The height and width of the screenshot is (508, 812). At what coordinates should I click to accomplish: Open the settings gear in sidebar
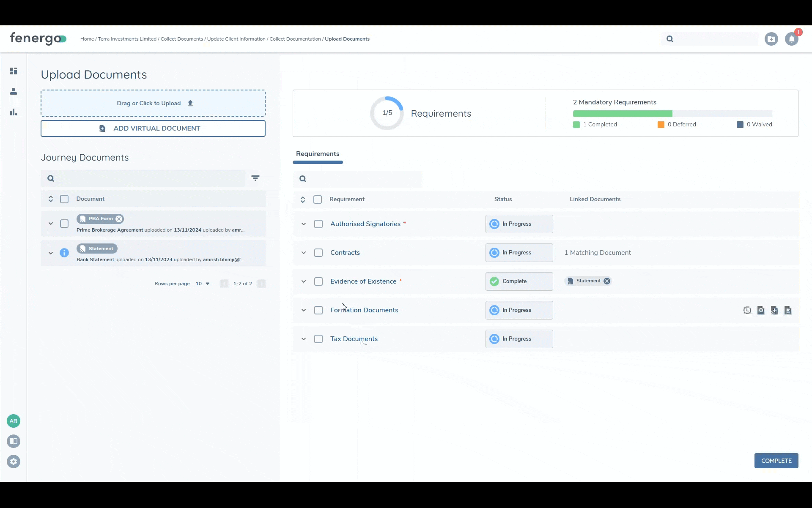coord(14,462)
